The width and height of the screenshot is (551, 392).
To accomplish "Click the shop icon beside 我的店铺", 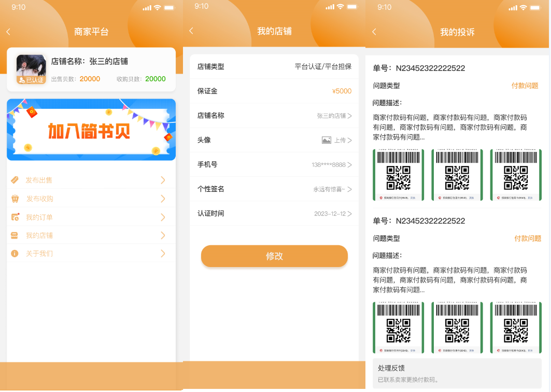I will tap(15, 235).
